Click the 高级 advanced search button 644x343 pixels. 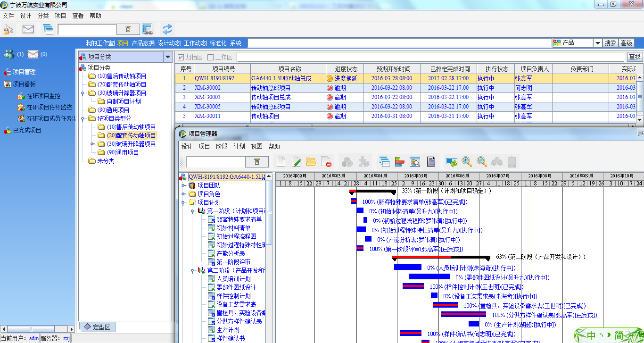(x=626, y=43)
